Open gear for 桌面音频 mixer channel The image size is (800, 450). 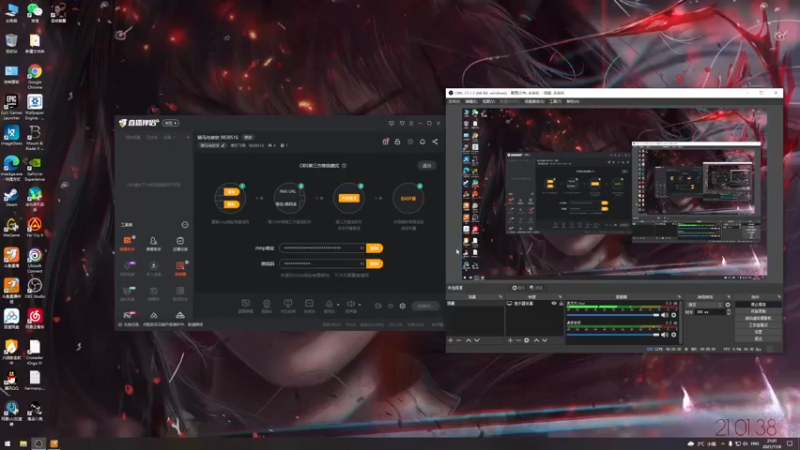[673, 335]
